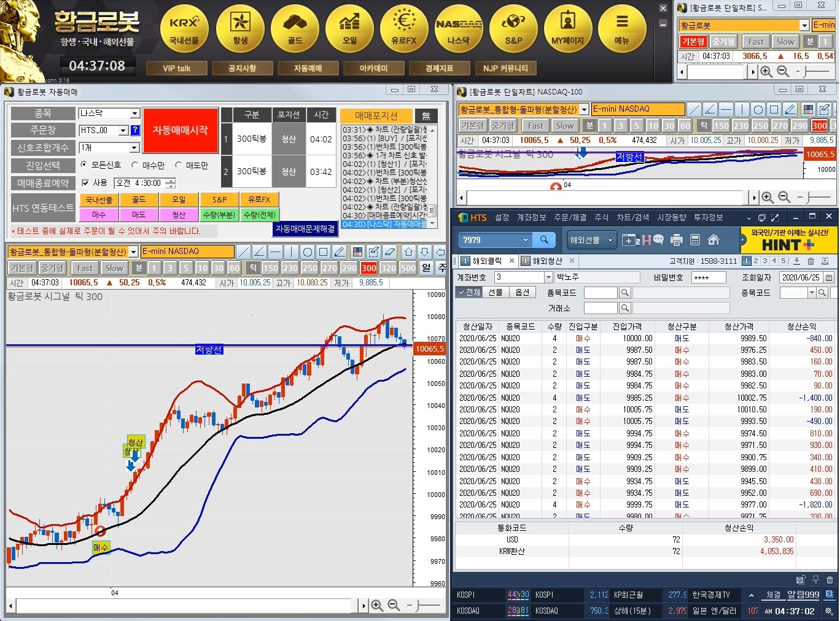840x621 pixels.
Task: Toggle the 사용 checkbox for 매매종료예약
Action: pyautogui.click(x=85, y=183)
